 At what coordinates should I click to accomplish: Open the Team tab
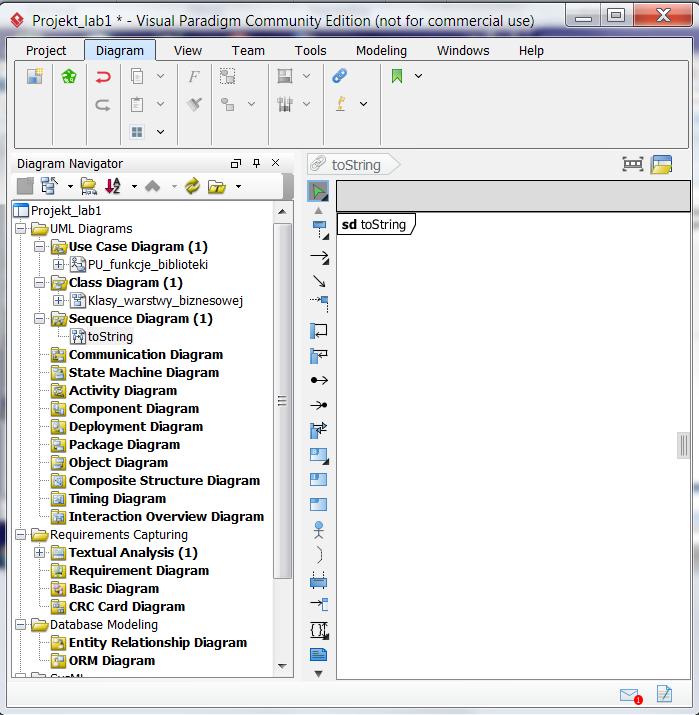coord(248,50)
